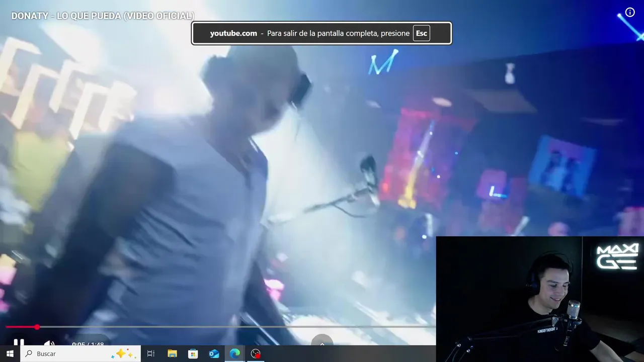Viewport: 644px width, 362px height.
Task: Open the recording app icon in the taskbar
Action: (256, 353)
